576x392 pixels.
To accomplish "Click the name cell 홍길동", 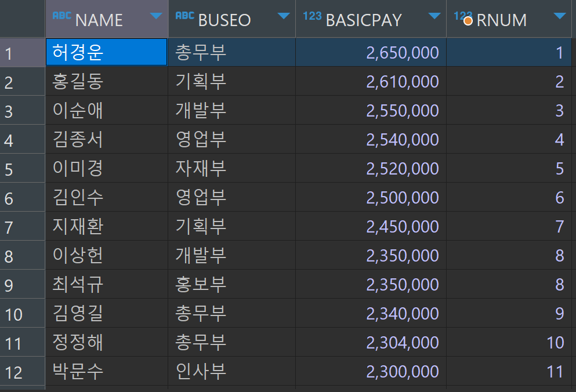I will (107, 82).
